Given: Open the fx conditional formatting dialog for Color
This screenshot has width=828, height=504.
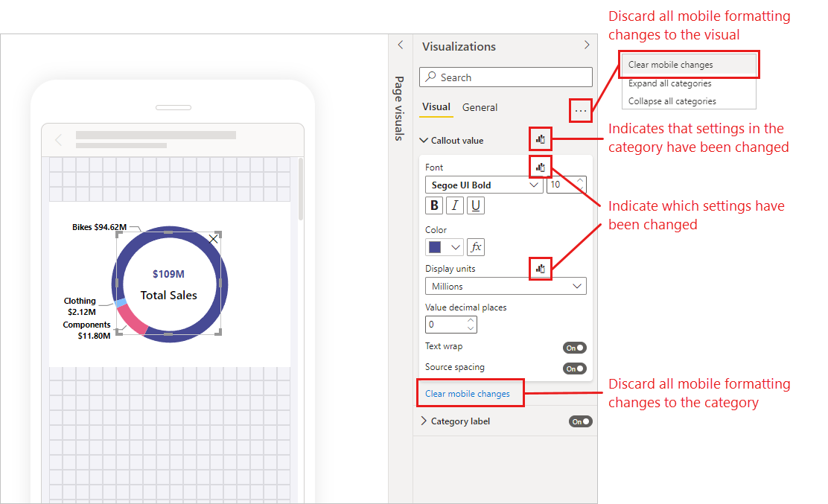Looking at the screenshot, I should [x=476, y=246].
